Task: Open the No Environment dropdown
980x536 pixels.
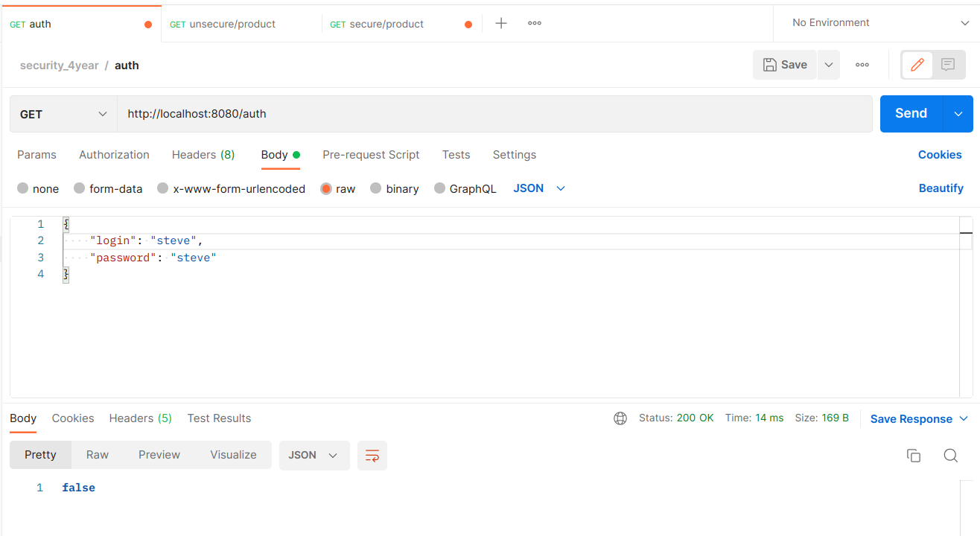Action: coord(875,22)
